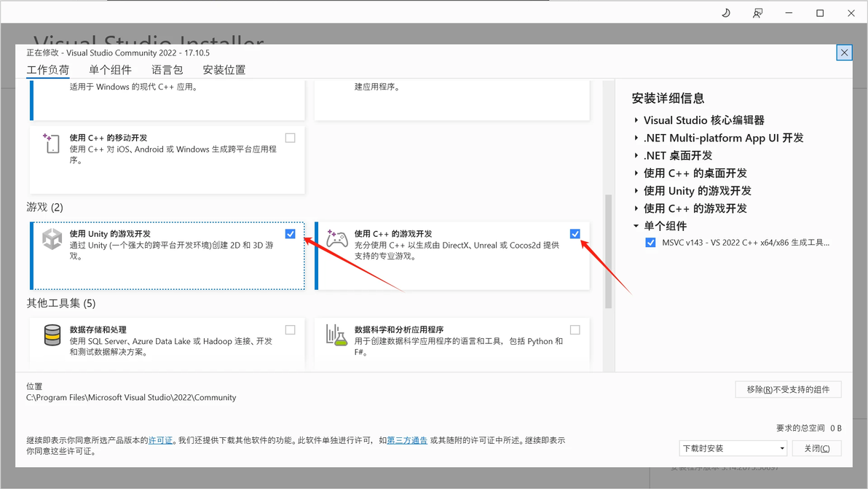The width and height of the screenshot is (868, 489).
Task: Expand .NET 桌面开发 details
Action: click(x=636, y=156)
